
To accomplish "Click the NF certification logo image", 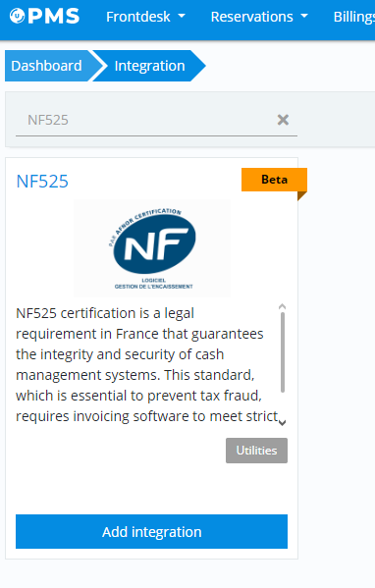I will click(152, 248).
